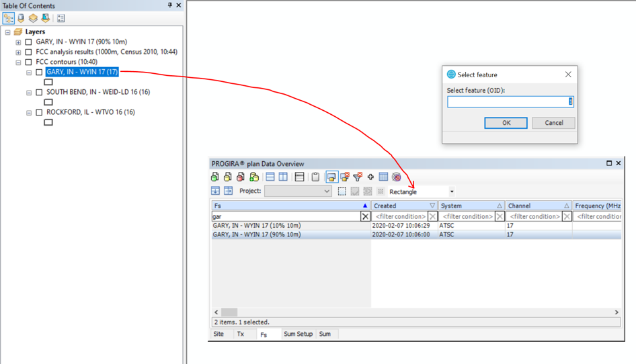This screenshot has width=636, height=364.
Task: Click insert column right arrow icon
Action: coord(229,191)
